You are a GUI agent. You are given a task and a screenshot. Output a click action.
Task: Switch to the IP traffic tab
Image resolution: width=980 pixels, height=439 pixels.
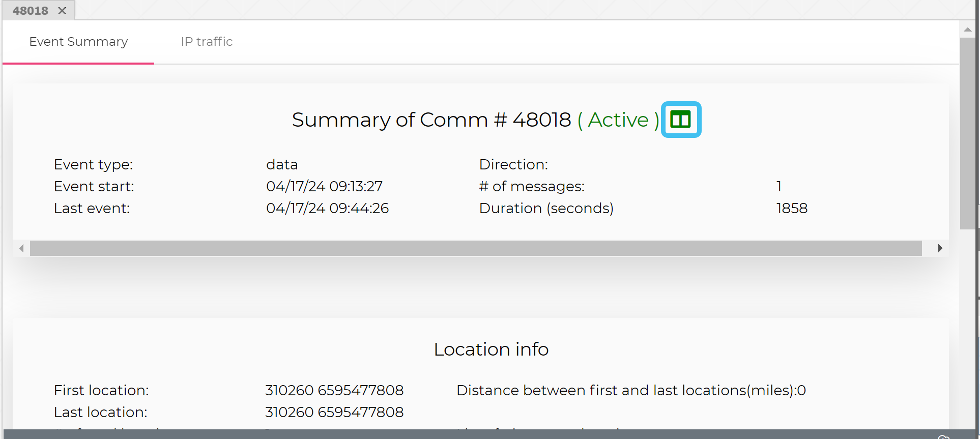tap(207, 42)
